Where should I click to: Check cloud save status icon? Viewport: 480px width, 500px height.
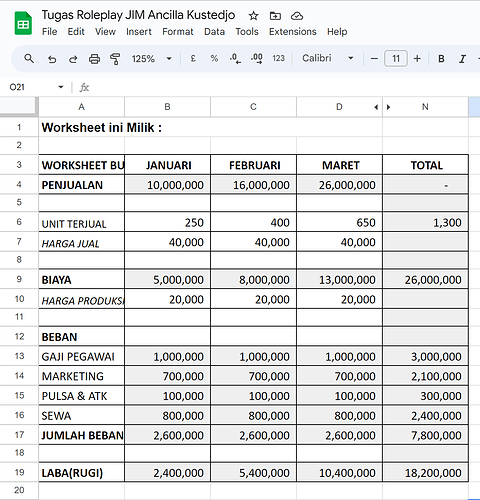pos(297,16)
